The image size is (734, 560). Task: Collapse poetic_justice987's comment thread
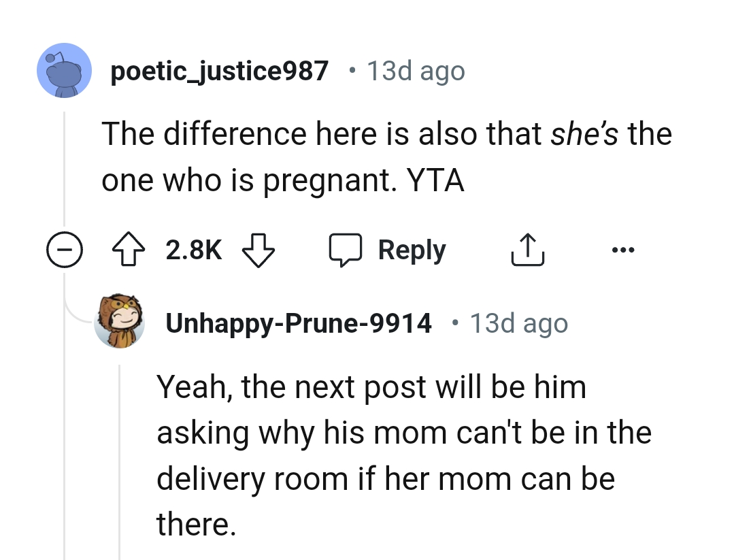click(x=64, y=249)
